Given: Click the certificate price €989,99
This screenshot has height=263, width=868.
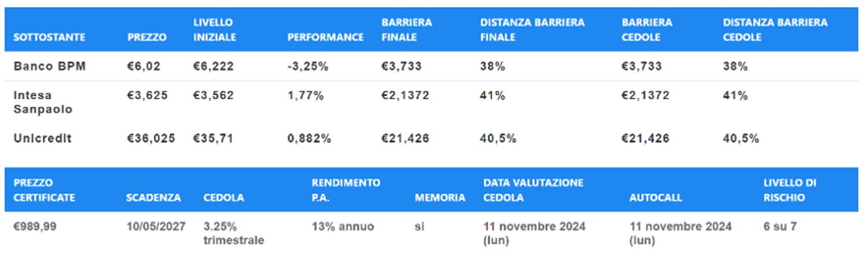Looking at the screenshot, I should tap(35, 227).
